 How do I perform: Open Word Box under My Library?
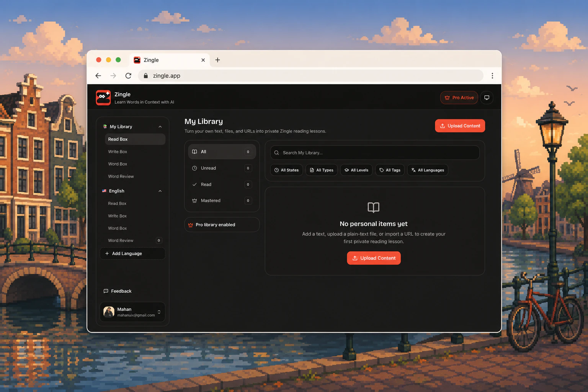pos(135,164)
